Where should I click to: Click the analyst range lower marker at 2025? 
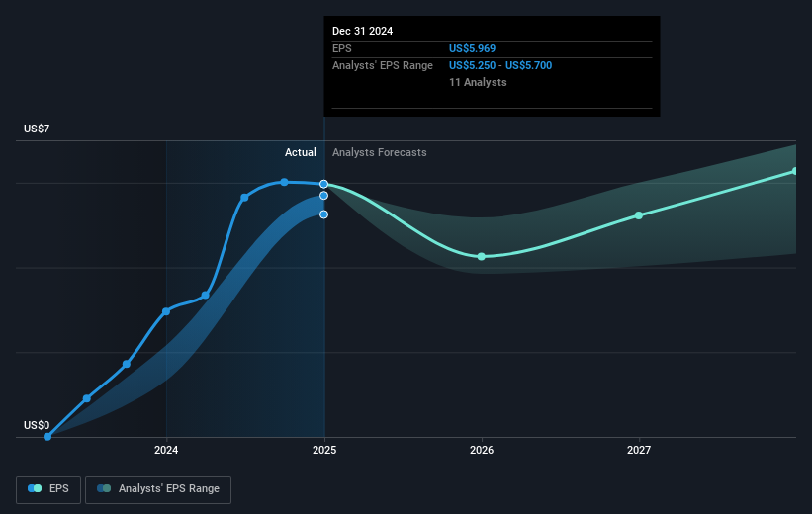click(x=323, y=214)
